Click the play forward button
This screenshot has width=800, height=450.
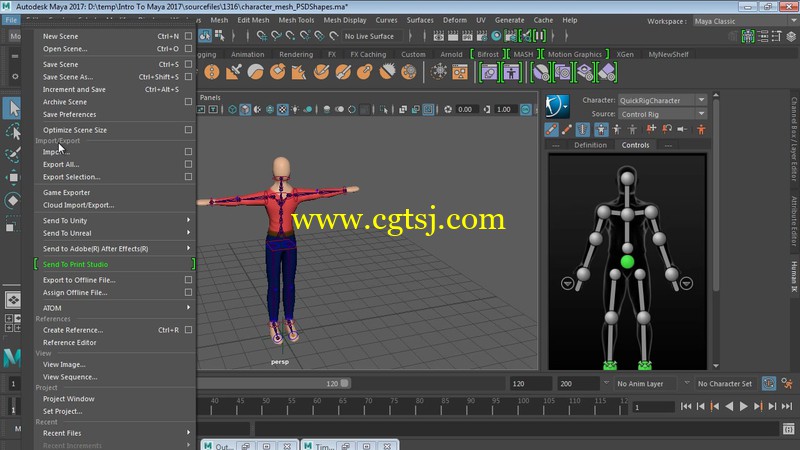point(744,406)
